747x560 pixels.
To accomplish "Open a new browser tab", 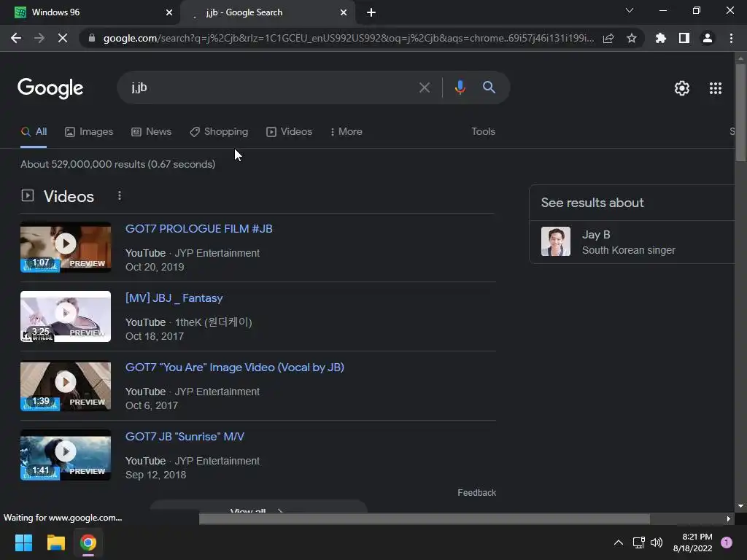I will (371, 12).
